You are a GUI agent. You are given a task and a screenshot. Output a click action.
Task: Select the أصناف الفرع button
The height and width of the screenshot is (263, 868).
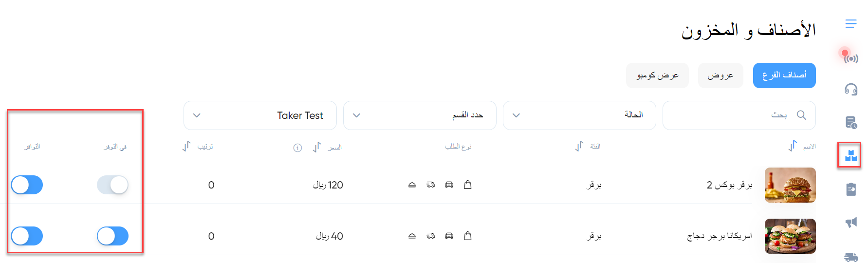point(784,75)
